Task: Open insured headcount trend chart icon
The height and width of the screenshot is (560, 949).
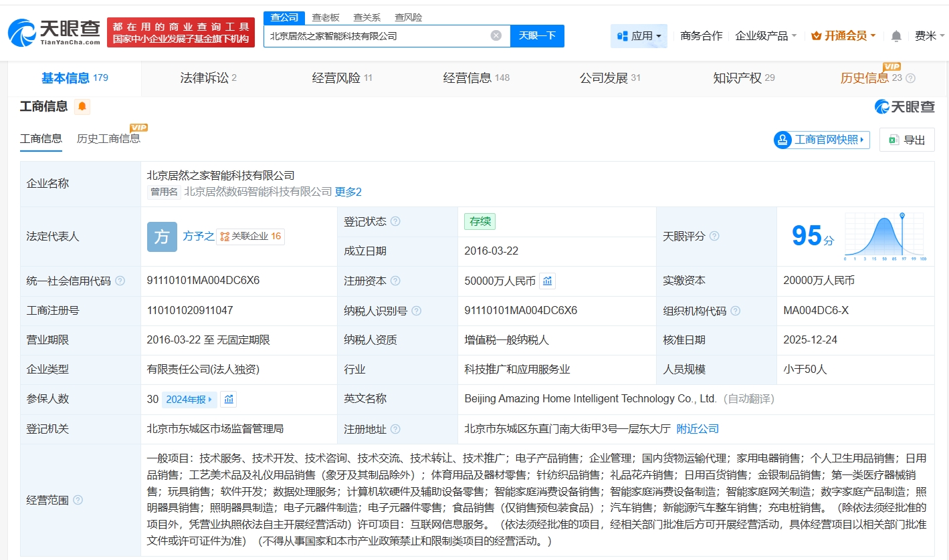Action: (229, 400)
